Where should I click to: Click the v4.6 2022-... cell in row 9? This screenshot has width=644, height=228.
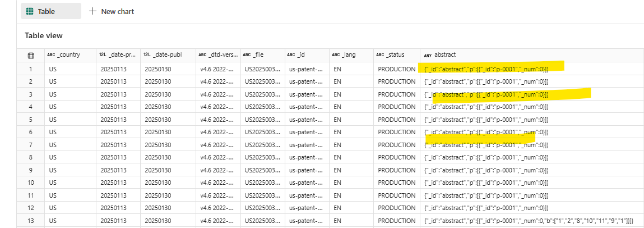pos(218,170)
